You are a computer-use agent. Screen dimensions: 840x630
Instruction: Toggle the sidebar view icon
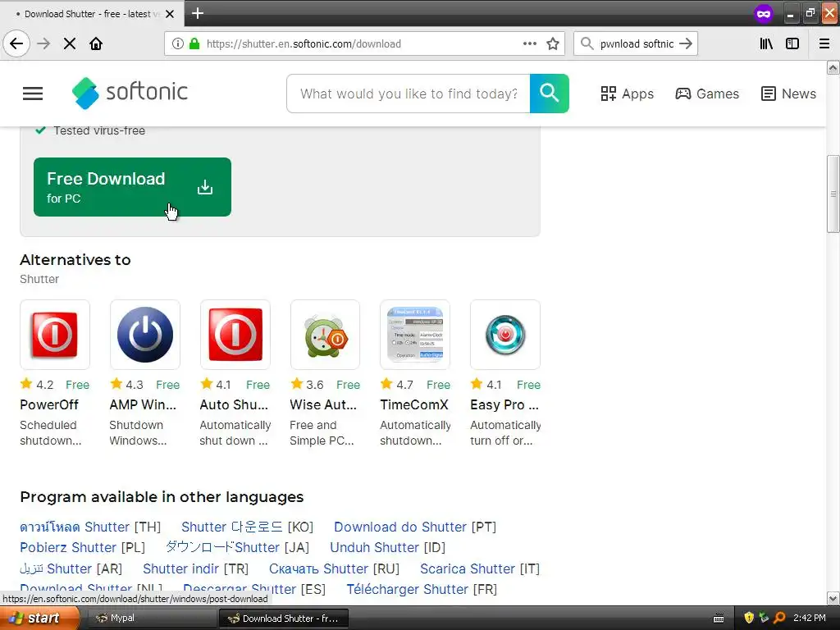(792, 44)
